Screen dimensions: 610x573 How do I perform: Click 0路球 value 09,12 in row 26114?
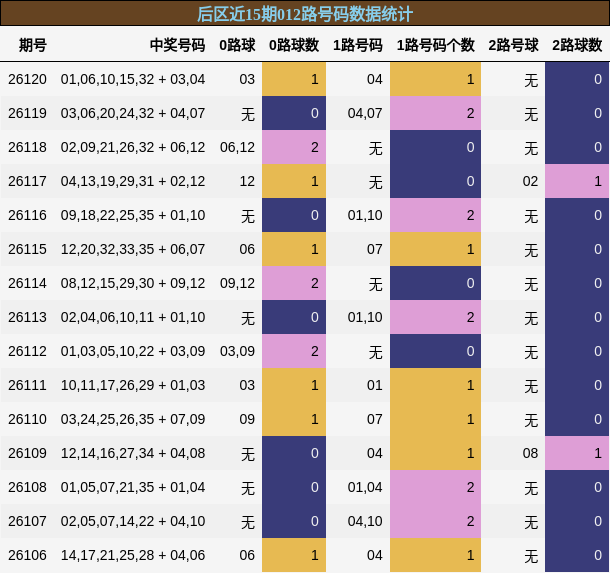tap(237, 283)
